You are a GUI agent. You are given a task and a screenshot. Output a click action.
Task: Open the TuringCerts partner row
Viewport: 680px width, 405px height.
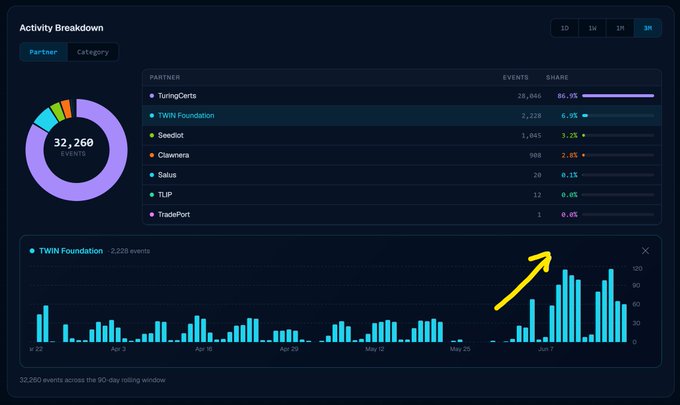coord(402,96)
